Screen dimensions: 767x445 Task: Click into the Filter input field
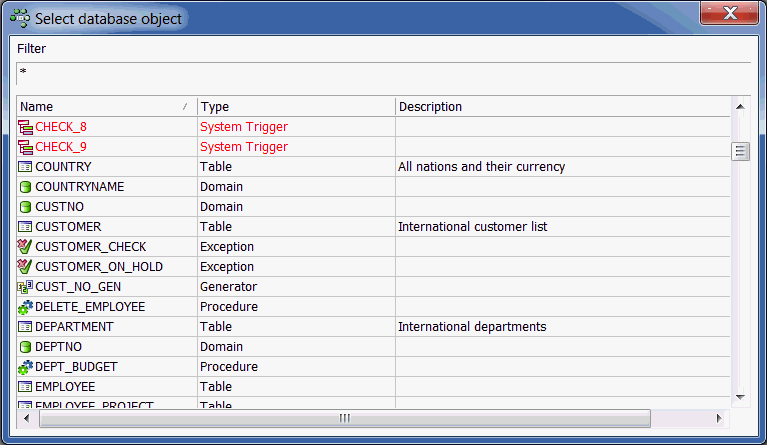point(384,73)
